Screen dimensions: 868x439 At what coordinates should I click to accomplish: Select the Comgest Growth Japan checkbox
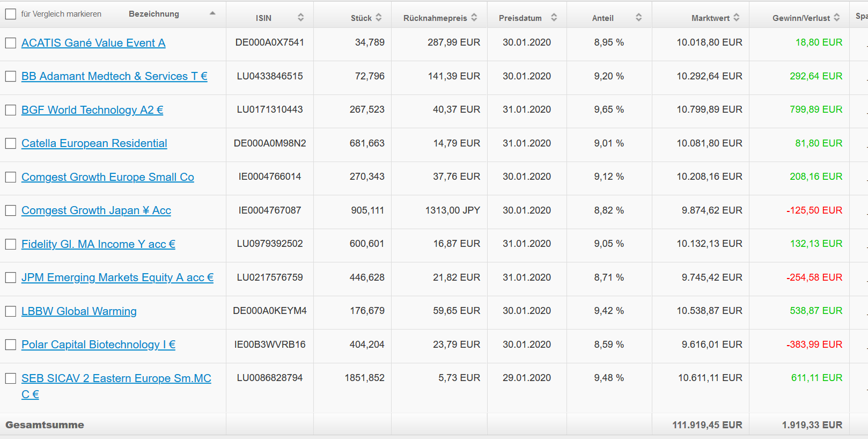pyautogui.click(x=11, y=210)
